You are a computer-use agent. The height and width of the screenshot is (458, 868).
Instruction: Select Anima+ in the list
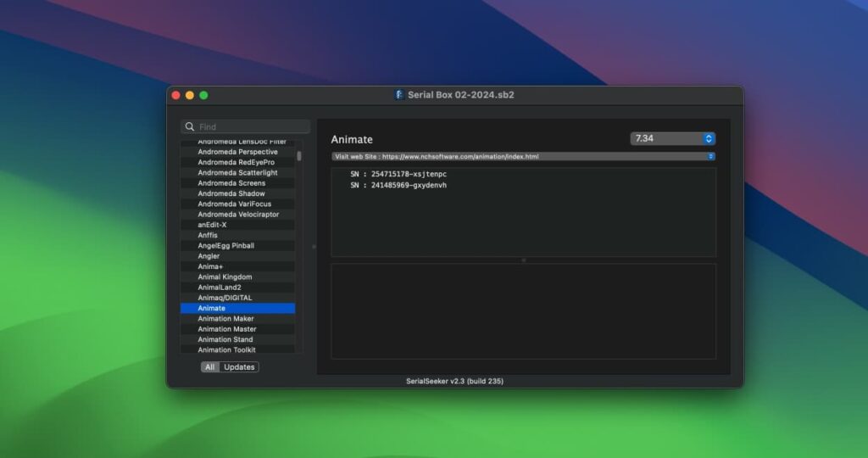(238, 266)
